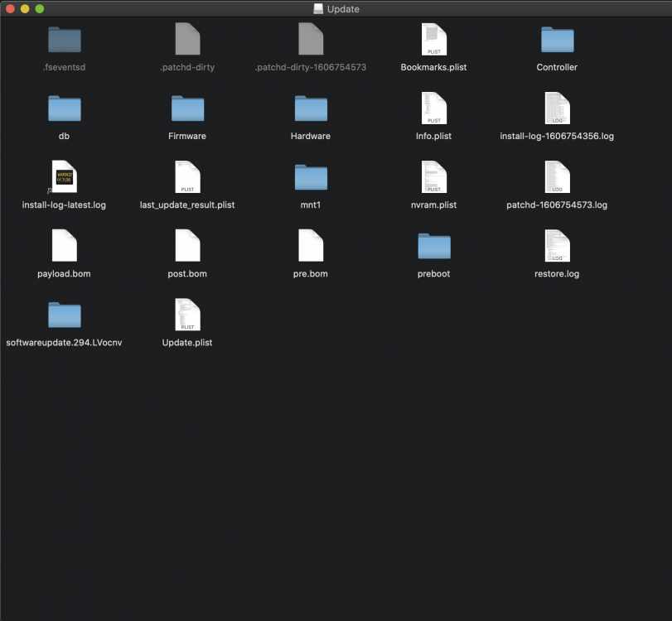Screen dimensions: 672x621
Task: Select the mnt1 folder icon
Action: [311, 177]
